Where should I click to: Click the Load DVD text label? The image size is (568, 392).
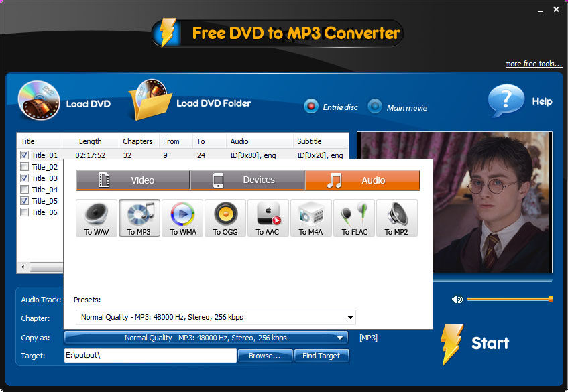(x=88, y=104)
